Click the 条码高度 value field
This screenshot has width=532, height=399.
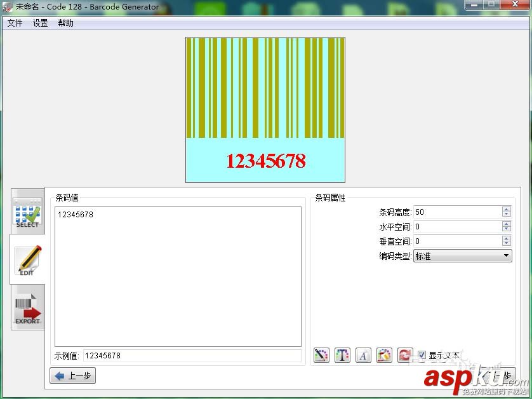(457, 212)
